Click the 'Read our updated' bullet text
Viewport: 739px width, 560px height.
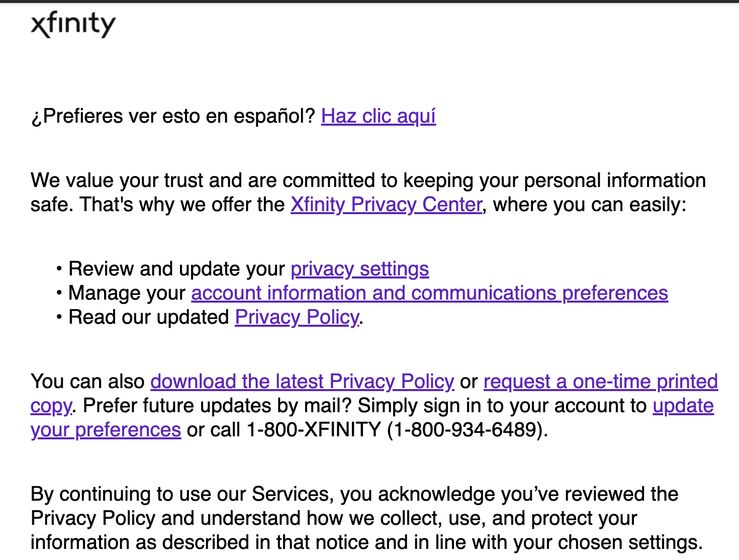point(149,317)
